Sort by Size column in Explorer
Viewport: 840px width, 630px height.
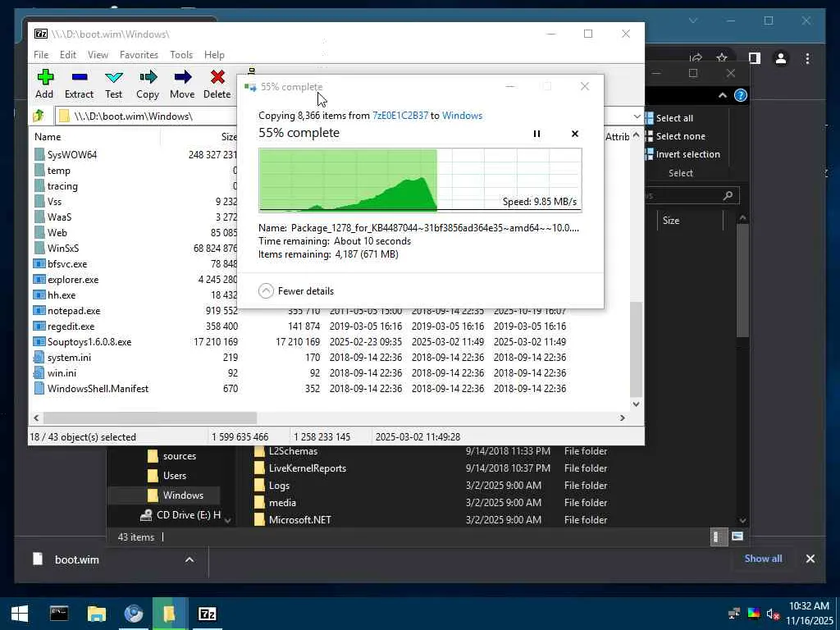coord(671,220)
